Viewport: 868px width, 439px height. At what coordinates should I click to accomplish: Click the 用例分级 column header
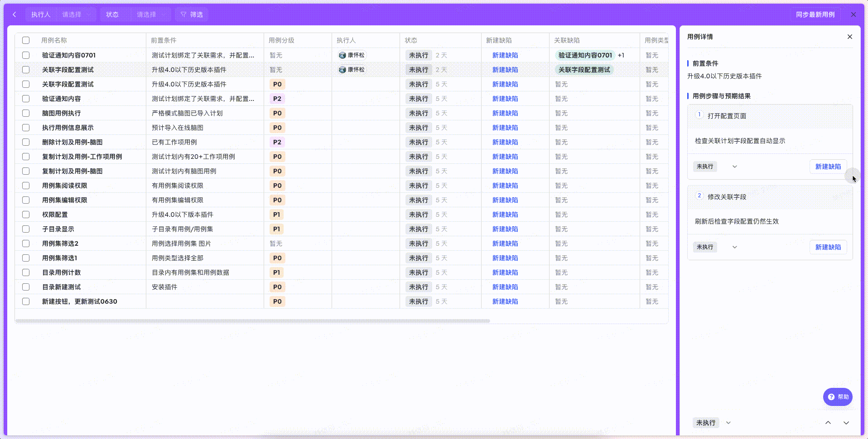tap(281, 40)
